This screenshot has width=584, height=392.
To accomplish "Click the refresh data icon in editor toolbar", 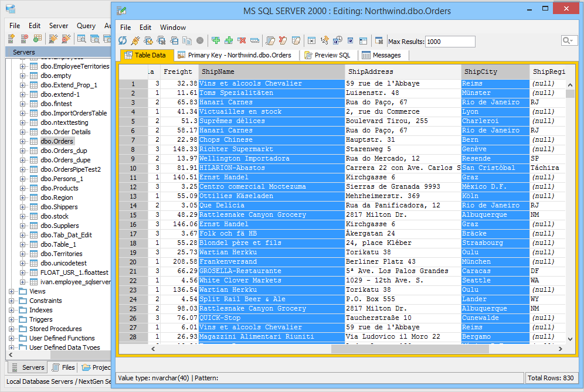I will [x=123, y=40].
